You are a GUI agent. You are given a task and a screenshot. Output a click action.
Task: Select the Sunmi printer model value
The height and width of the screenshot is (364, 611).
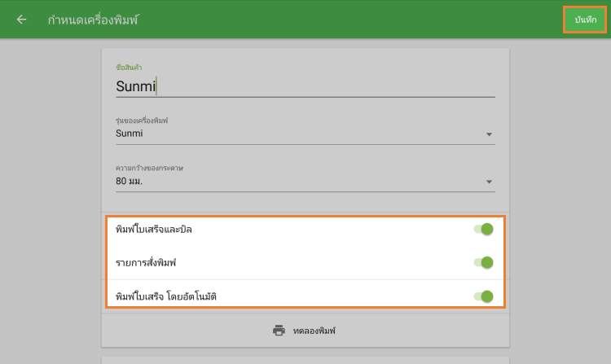click(x=130, y=134)
